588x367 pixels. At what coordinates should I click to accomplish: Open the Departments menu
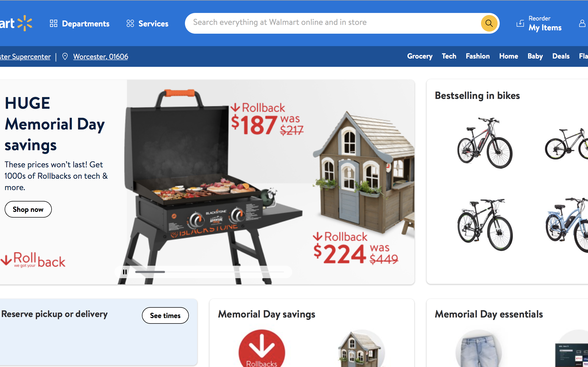[80, 24]
